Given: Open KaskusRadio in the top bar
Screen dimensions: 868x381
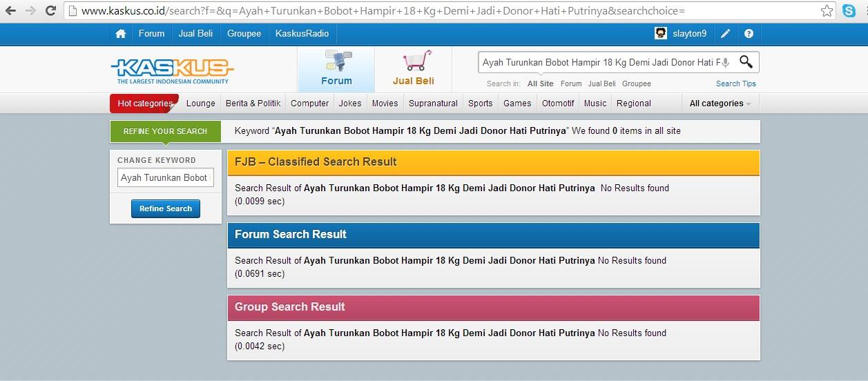Looking at the screenshot, I should 302,33.
